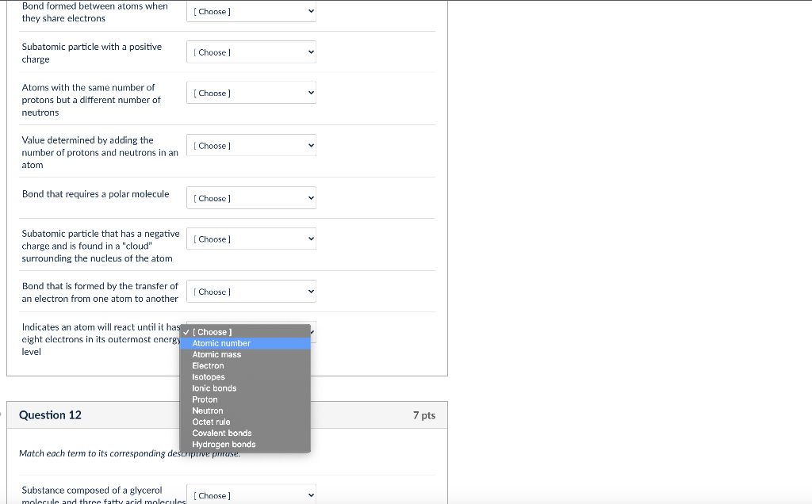Viewport: 812px width, 504px height.
Task: Pick 'Ionic bonds' from the open list
Action: point(245,388)
